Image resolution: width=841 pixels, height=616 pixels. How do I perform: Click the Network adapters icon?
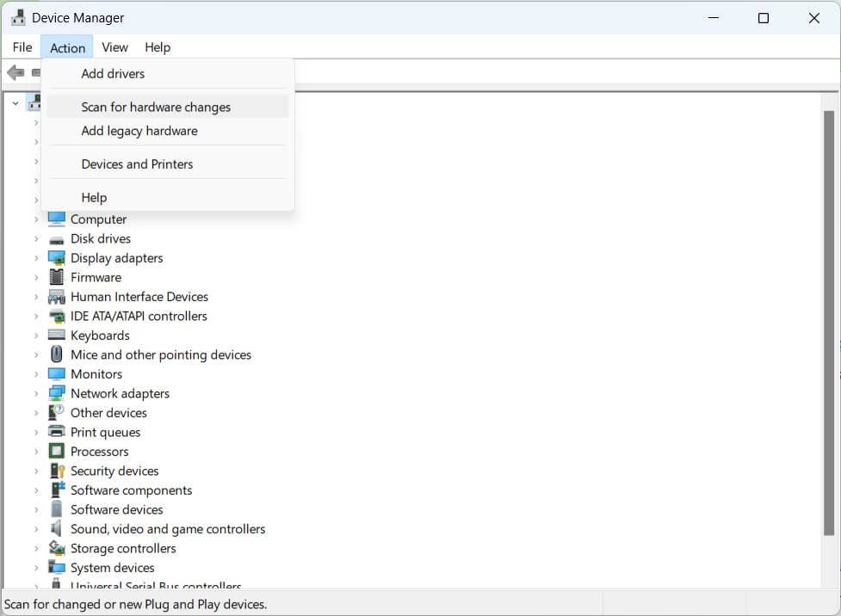pos(56,393)
